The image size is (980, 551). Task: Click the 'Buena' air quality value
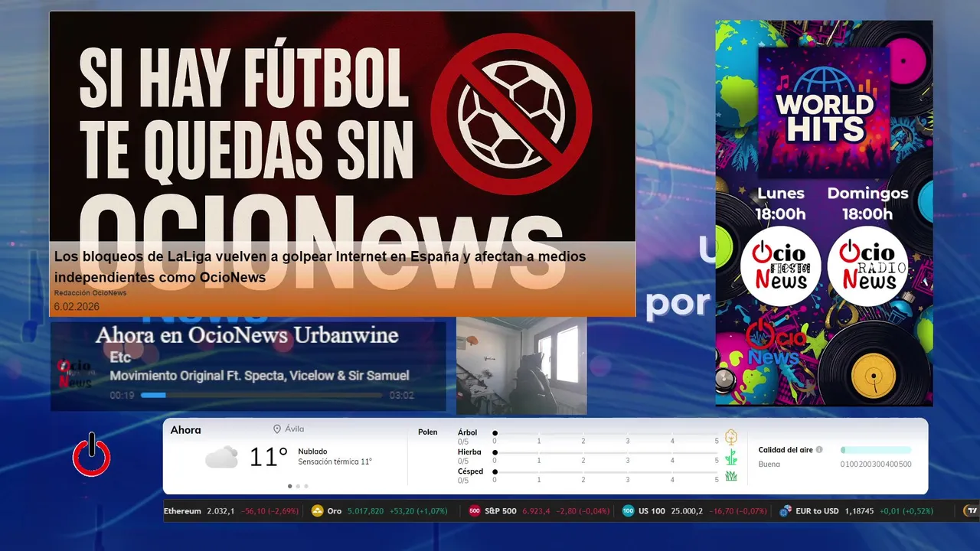click(769, 465)
